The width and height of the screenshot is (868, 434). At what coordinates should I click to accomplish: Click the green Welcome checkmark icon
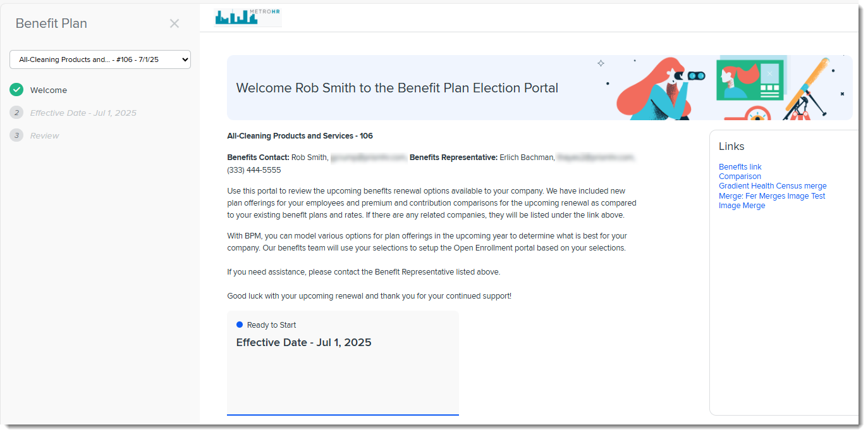click(x=16, y=90)
